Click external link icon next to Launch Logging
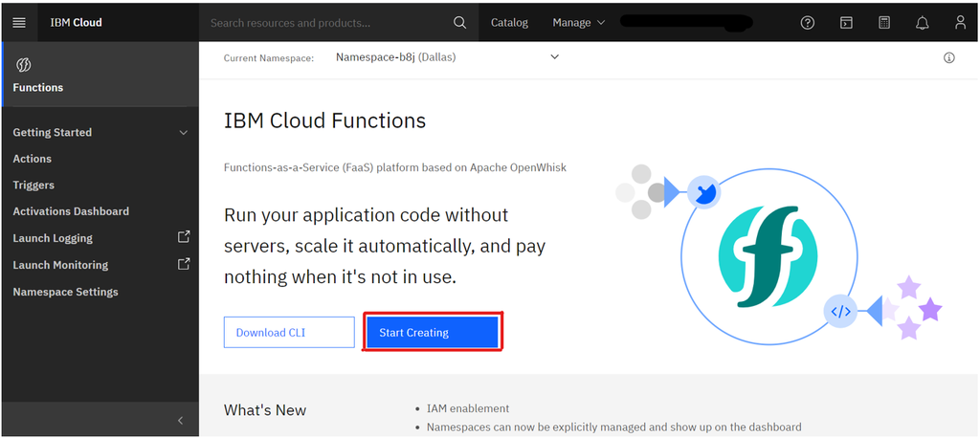This screenshot has width=980, height=438. pyautogui.click(x=183, y=237)
